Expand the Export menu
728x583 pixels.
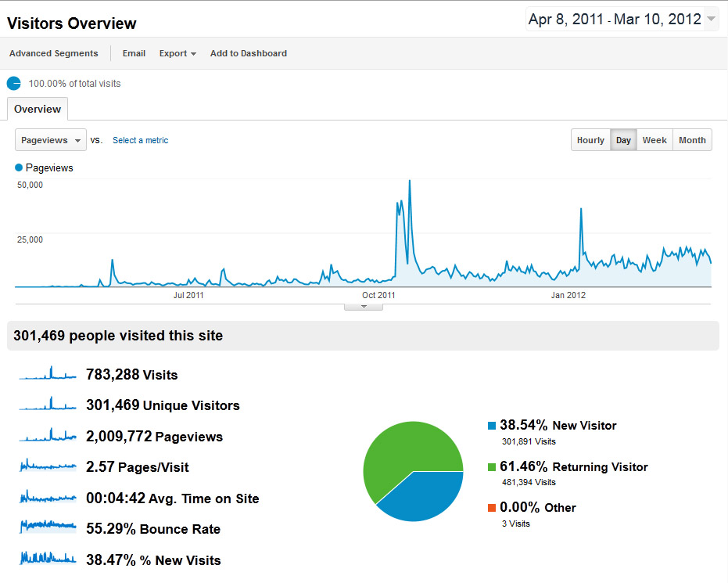click(x=178, y=53)
